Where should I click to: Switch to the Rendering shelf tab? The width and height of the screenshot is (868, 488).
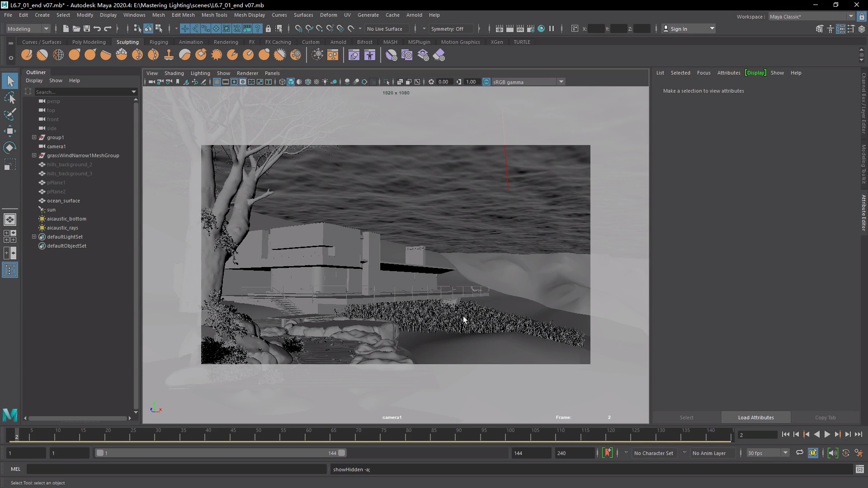[x=226, y=42]
